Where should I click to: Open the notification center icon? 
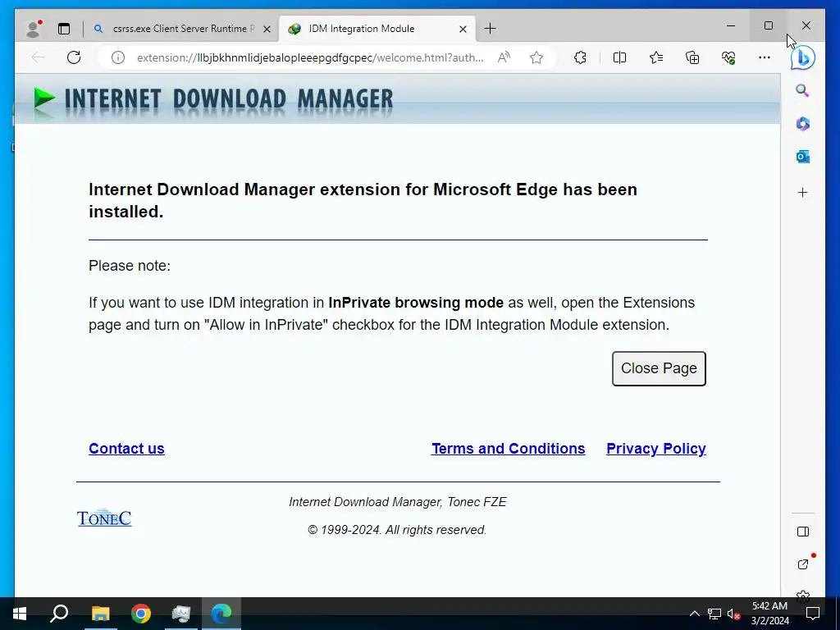[x=813, y=614]
